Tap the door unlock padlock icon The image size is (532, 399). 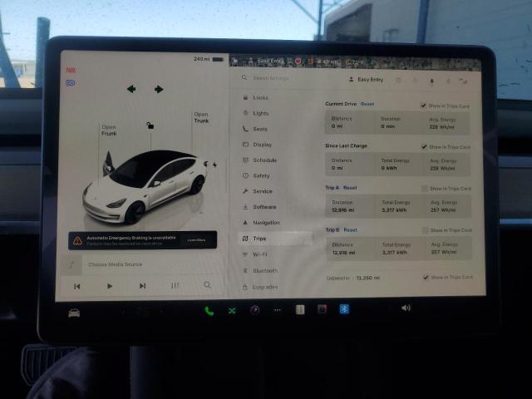(x=150, y=126)
